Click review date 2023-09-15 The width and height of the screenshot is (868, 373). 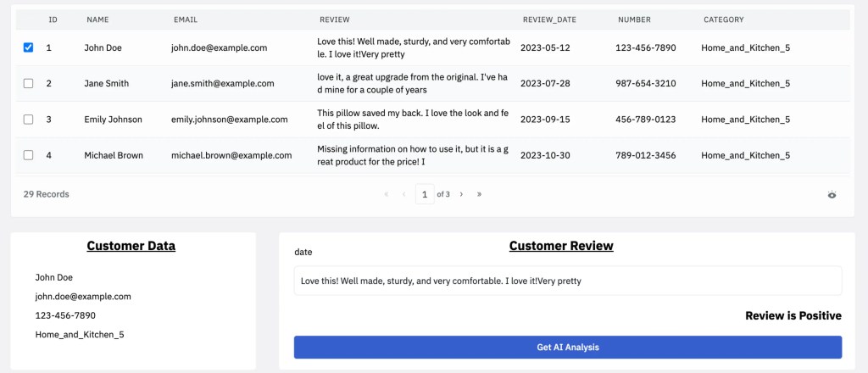(x=545, y=120)
